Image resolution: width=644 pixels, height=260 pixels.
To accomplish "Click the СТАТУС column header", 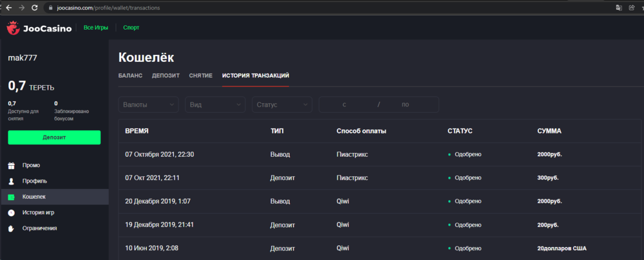I will (460, 131).
